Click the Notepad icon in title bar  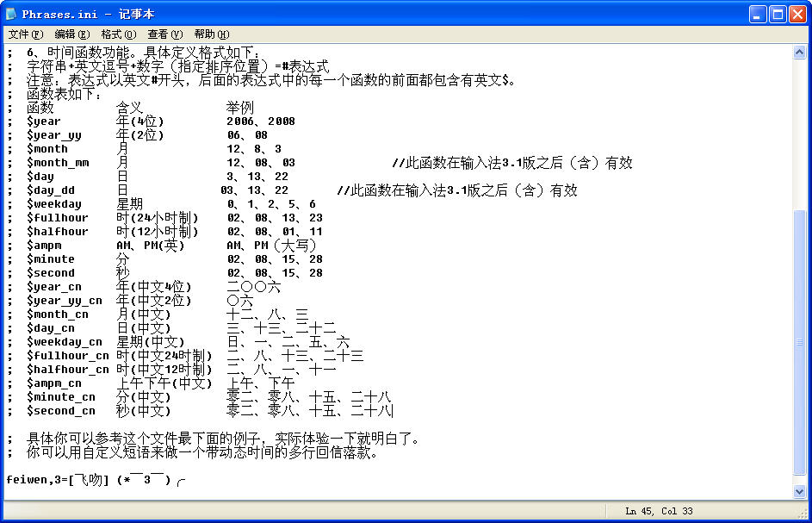[x=11, y=14]
